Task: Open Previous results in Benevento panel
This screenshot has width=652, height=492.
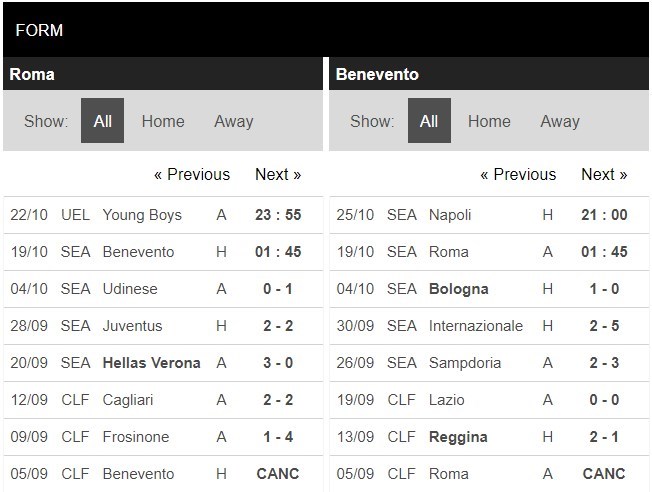Action: tap(518, 174)
